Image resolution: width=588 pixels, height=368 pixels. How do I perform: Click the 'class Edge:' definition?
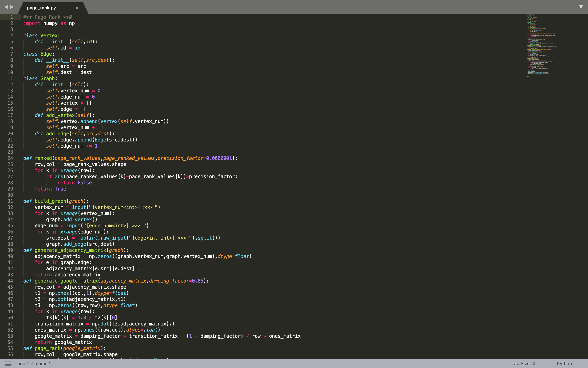coord(39,54)
